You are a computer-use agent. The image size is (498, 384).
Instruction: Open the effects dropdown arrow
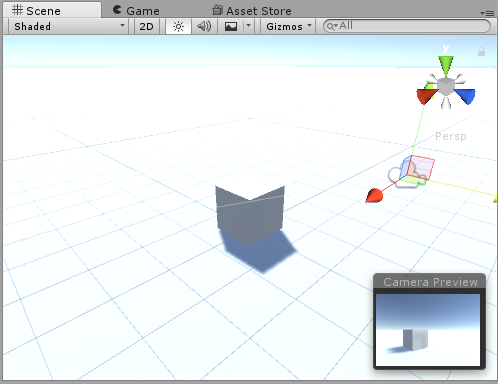[x=248, y=26]
